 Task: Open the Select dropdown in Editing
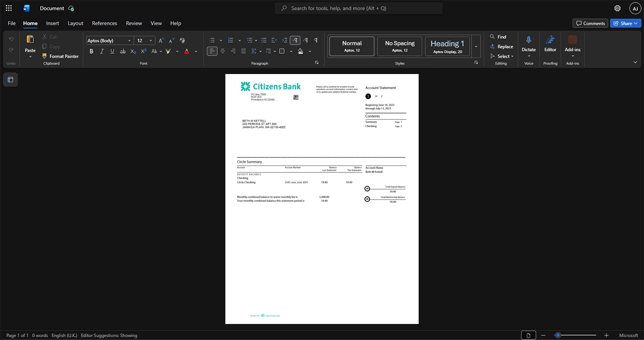point(502,57)
